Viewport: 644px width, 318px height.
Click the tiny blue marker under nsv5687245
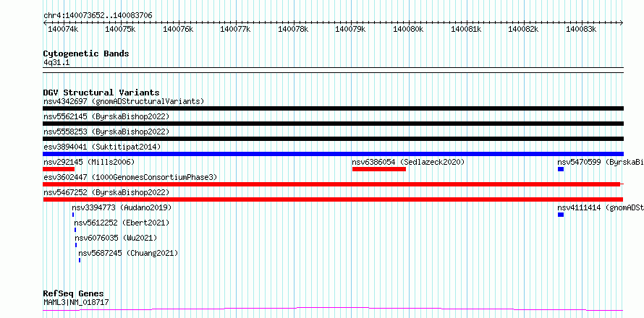(80, 260)
